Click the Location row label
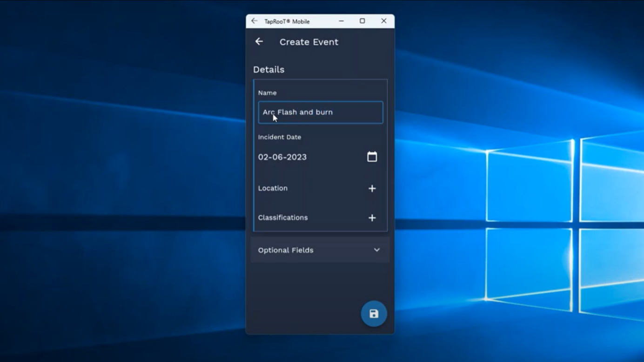The height and width of the screenshot is (362, 644). tap(273, 188)
